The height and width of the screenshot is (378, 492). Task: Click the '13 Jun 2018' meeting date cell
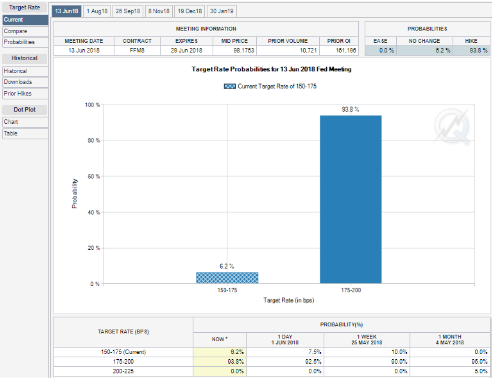(84, 51)
